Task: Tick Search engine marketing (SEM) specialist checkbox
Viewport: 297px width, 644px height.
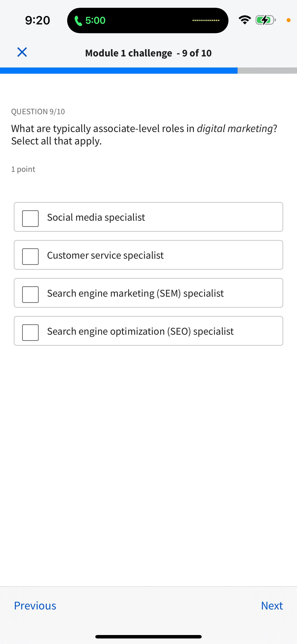Action: point(30,295)
